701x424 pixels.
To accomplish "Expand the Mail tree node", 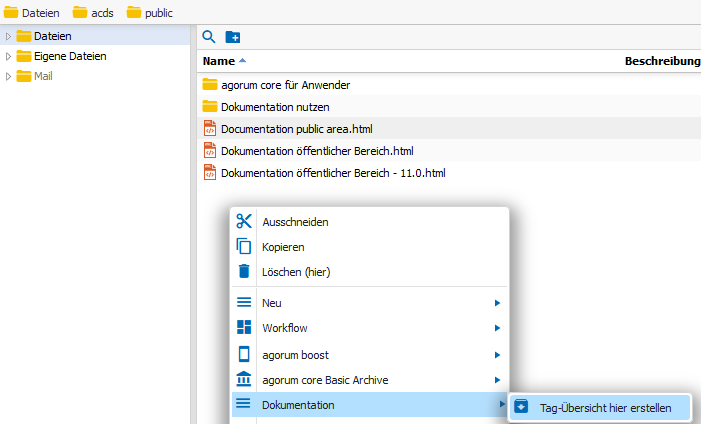I will click(8, 76).
